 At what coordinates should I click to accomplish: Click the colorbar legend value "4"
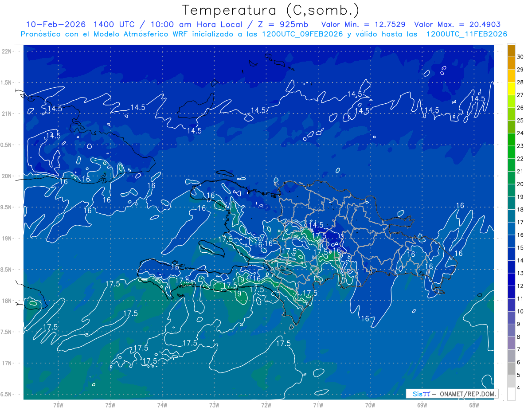pos(519,388)
